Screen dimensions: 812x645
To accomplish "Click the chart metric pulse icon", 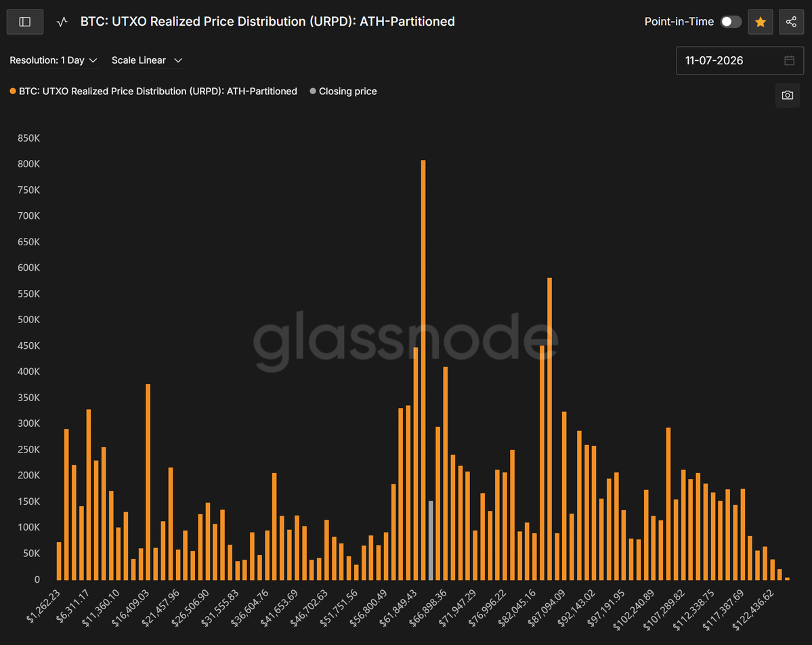I will click(62, 22).
